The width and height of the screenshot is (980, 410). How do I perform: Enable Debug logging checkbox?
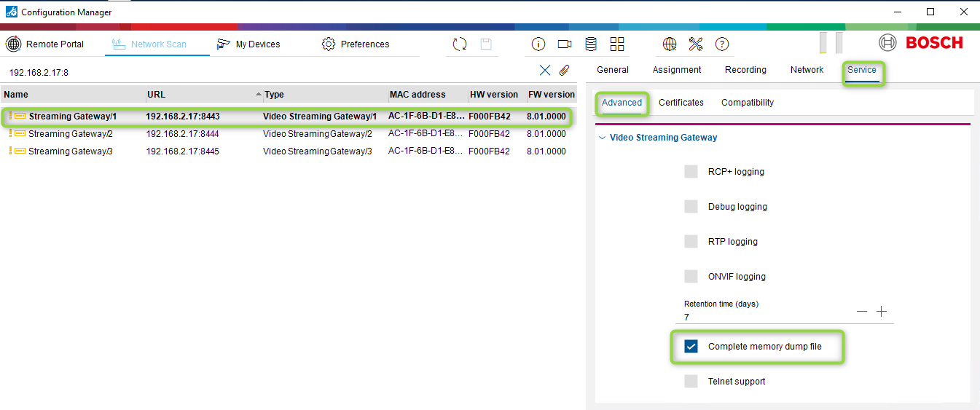coord(691,207)
